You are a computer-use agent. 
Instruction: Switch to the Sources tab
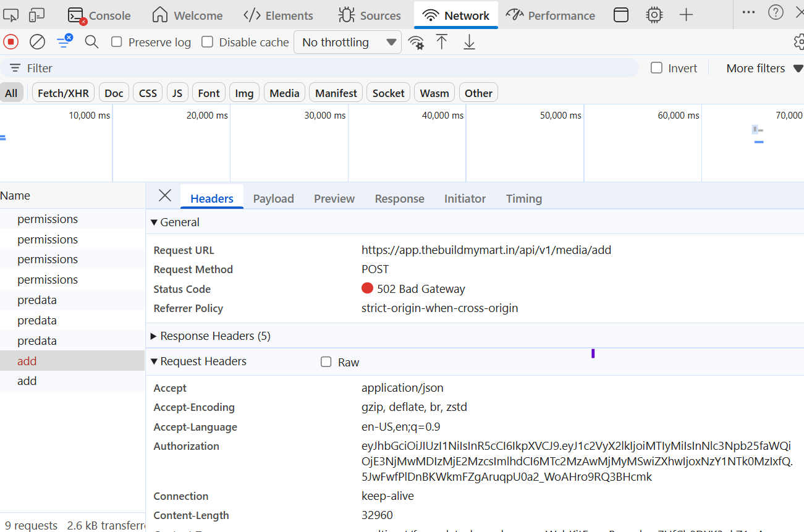coord(370,15)
